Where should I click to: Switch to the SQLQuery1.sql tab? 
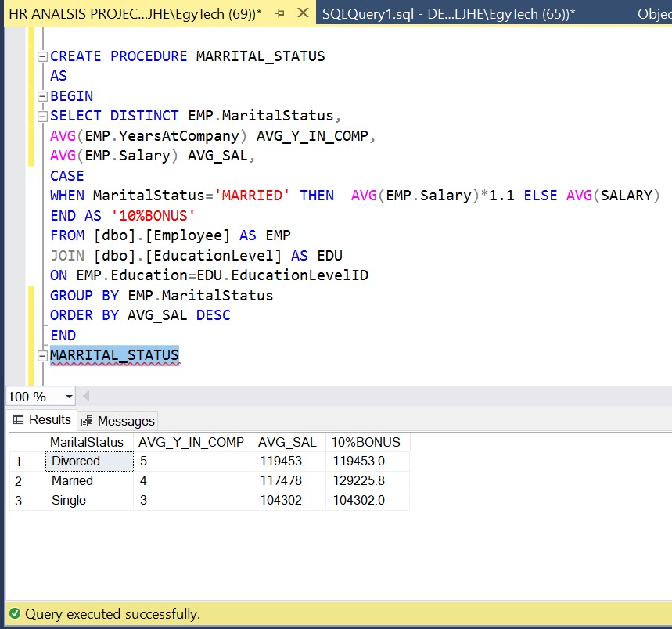pos(448,14)
